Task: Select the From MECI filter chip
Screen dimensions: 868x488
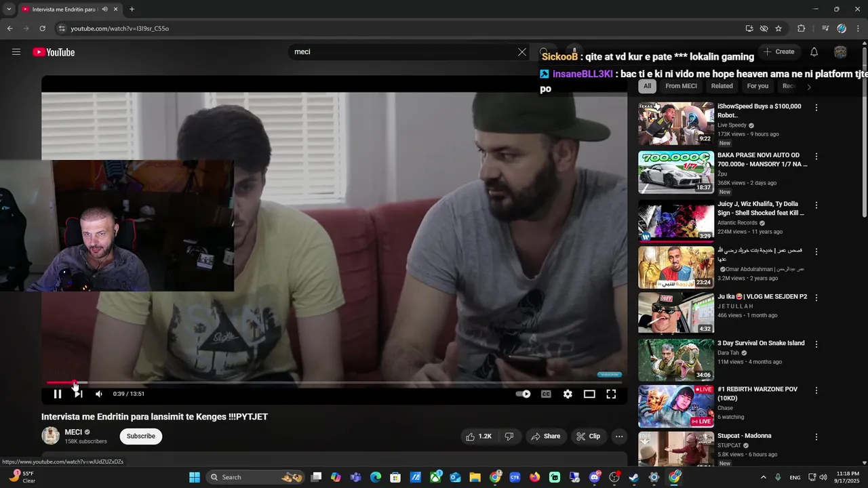Action: click(681, 86)
